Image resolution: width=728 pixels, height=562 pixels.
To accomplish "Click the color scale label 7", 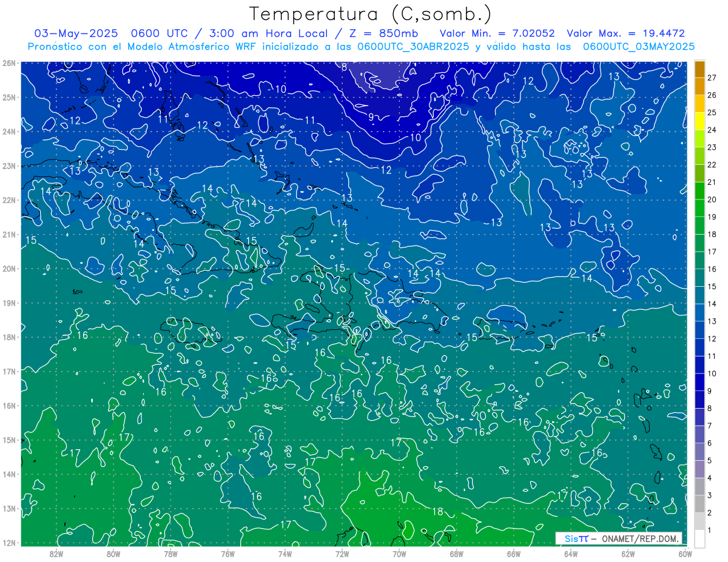I will (710, 426).
